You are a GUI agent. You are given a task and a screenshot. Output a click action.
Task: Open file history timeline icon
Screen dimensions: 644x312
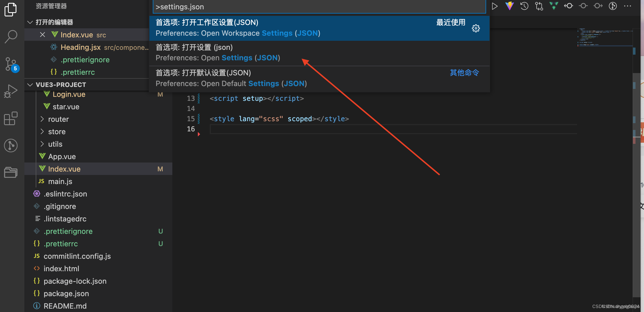pos(524,6)
